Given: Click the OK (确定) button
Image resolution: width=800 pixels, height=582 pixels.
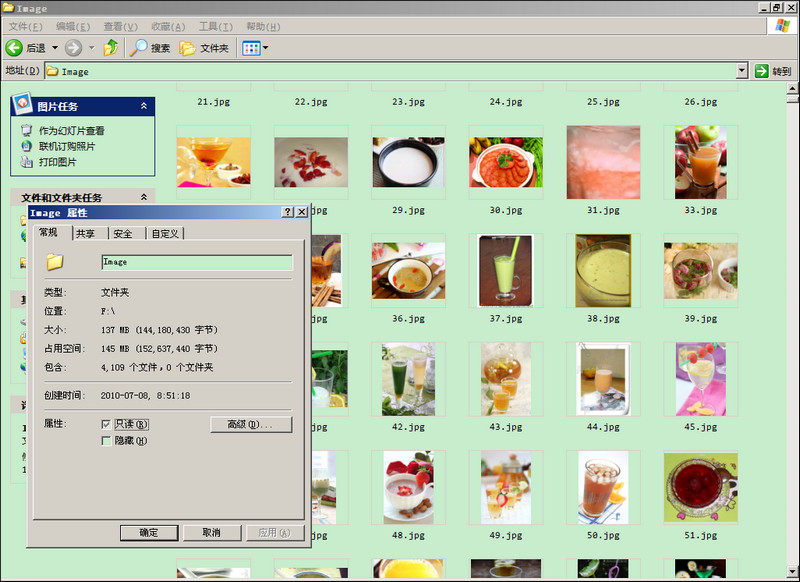Looking at the screenshot, I should pos(149,533).
